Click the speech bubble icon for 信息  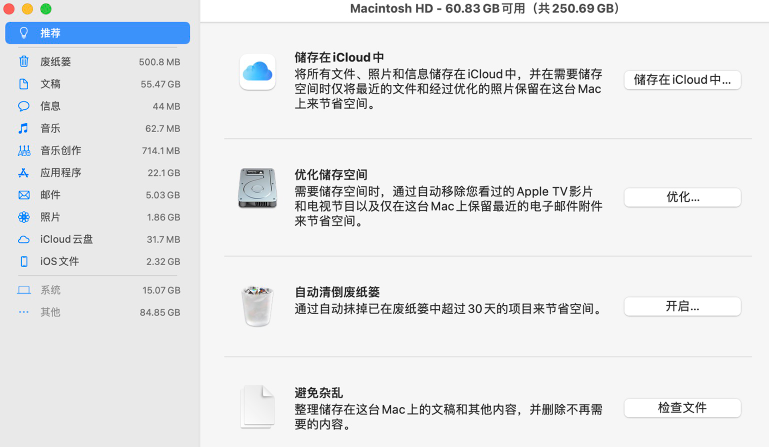(x=24, y=106)
